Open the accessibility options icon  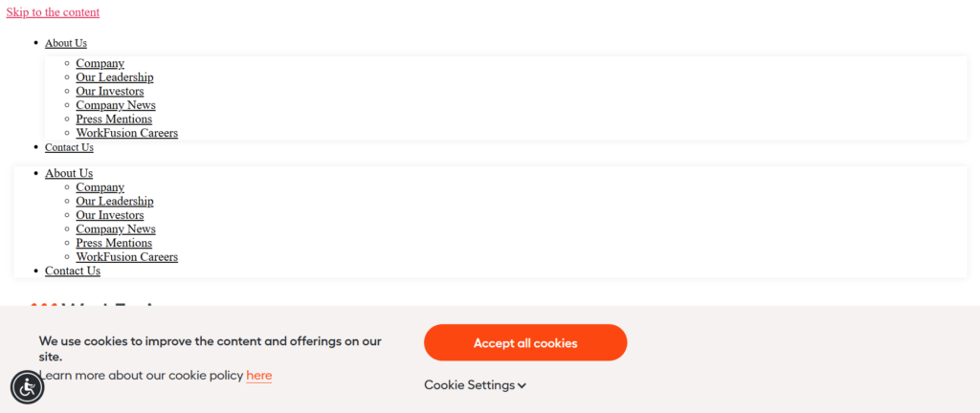27,387
